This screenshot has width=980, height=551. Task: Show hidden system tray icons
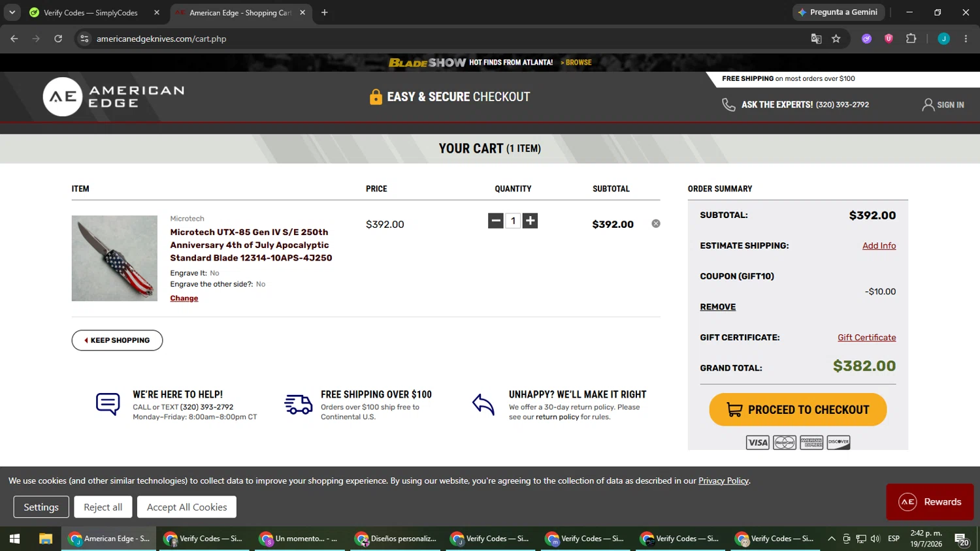tap(831, 539)
